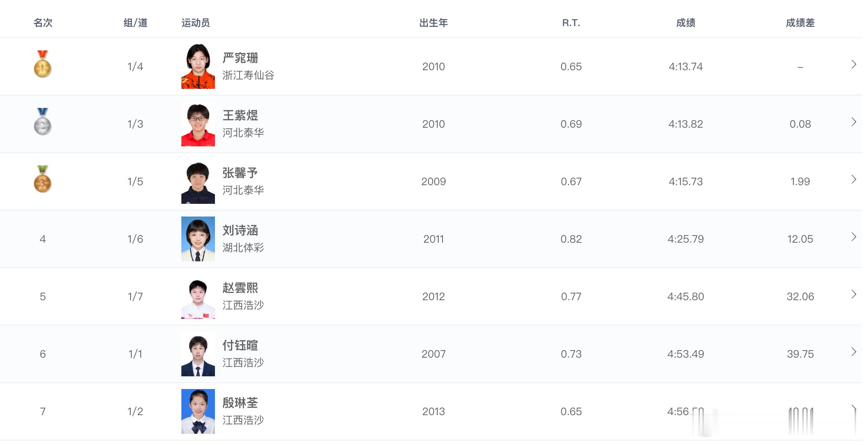Select athlete name 严宛珊
Viewport: 868px width, 445px height.
click(240, 58)
